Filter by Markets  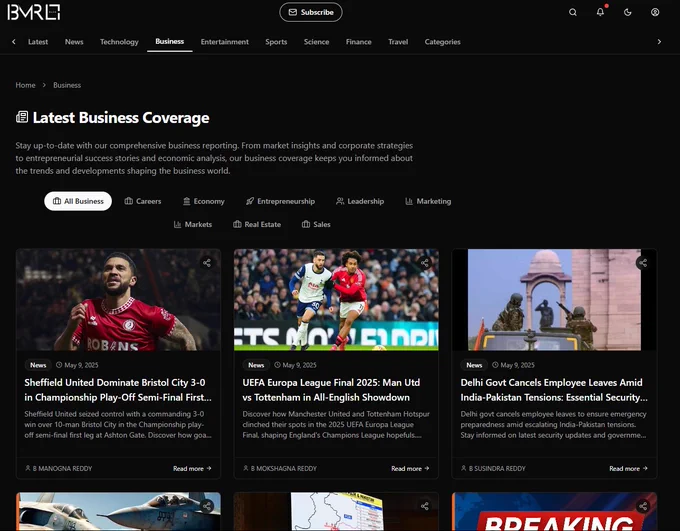[x=193, y=224]
